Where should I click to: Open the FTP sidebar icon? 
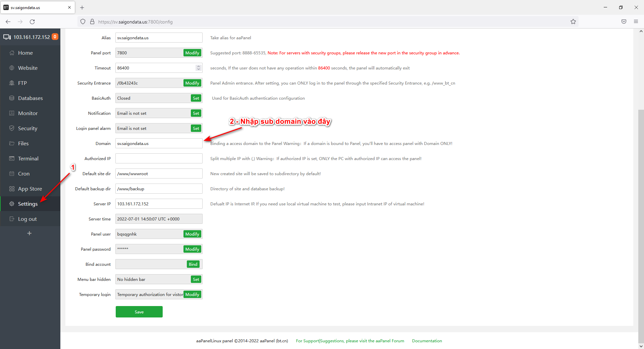12,83
